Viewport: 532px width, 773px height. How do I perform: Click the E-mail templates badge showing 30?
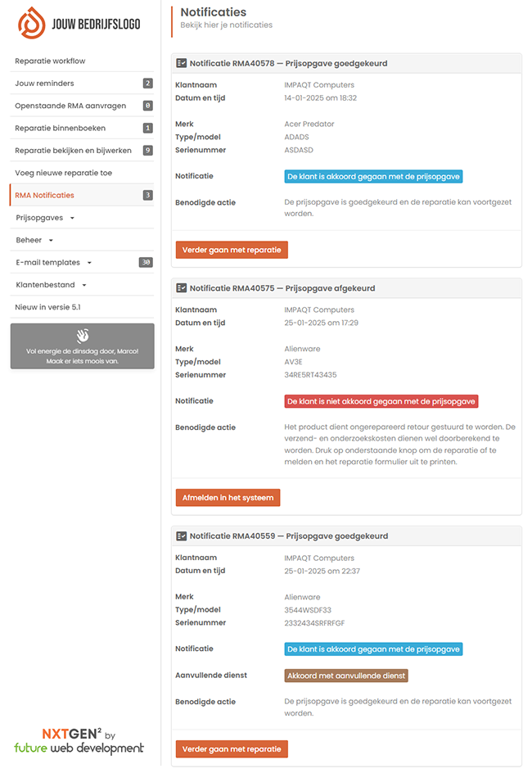146,263
